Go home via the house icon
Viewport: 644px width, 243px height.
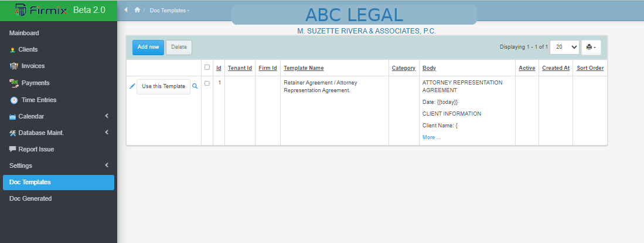click(x=137, y=10)
